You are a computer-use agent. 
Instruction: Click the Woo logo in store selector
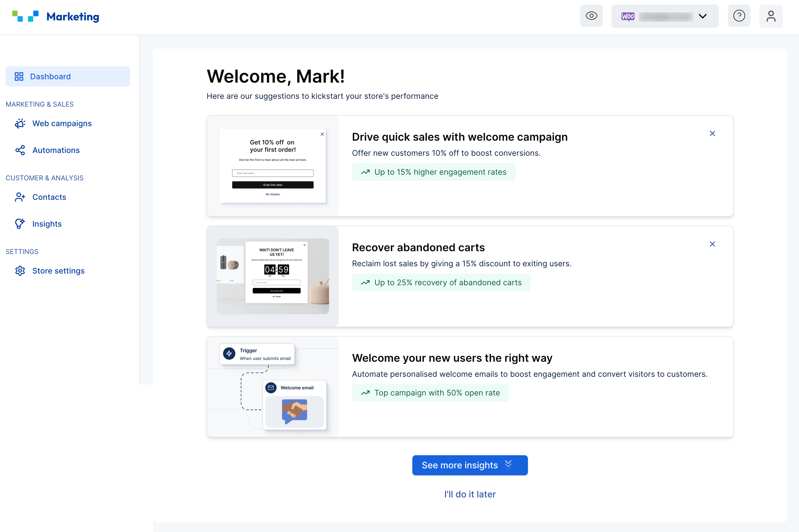click(x=628, y=16)
